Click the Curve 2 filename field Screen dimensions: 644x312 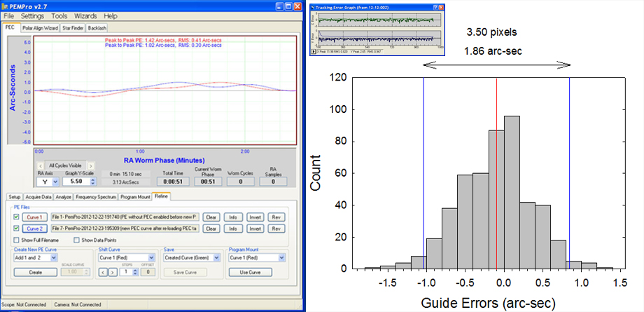[125, 229]
